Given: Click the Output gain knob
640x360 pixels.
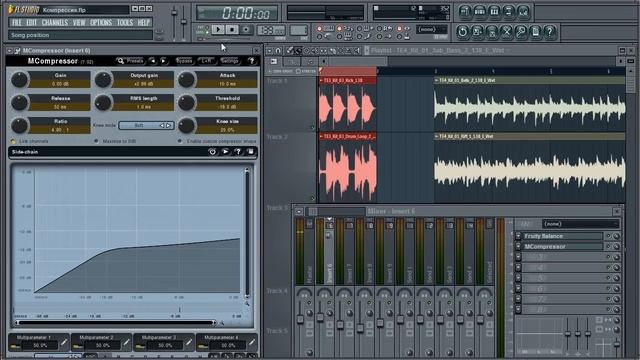Looking at the screenshot, I should coord(103,80).
